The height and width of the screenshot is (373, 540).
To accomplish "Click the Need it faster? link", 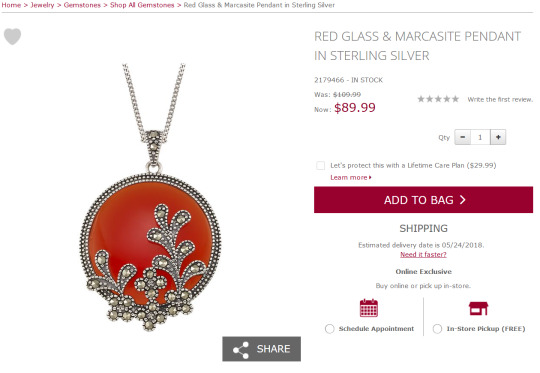I will 423,255.
